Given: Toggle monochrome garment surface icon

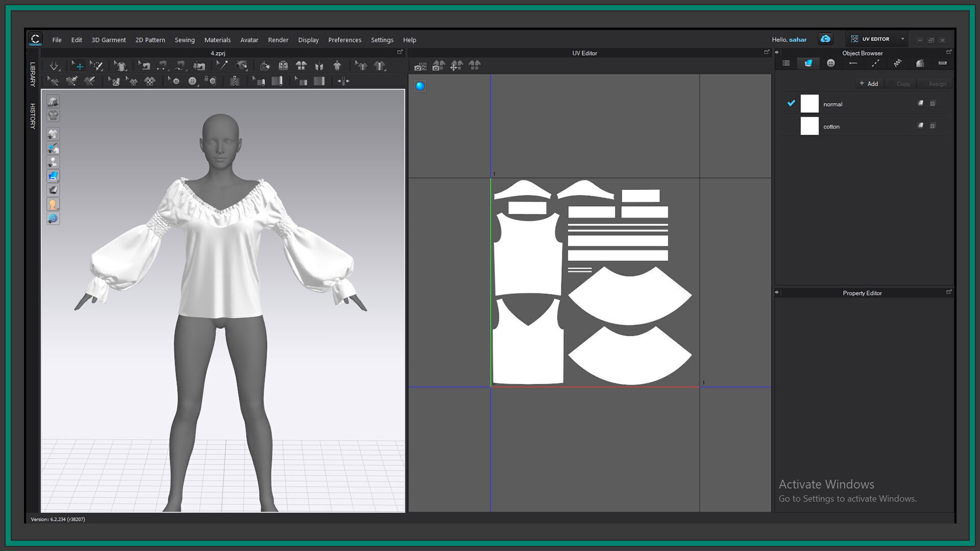Looking at the screenshot, I should point(53,190).
